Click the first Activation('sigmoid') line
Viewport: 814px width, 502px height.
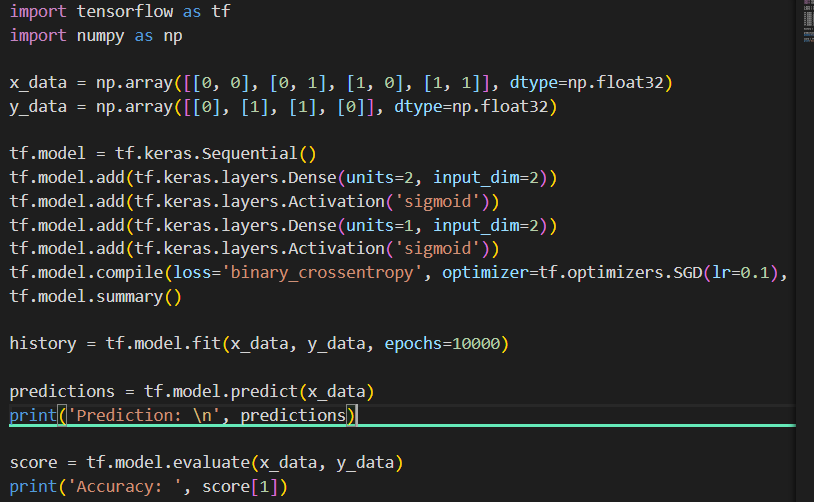(x=254, y=201)
